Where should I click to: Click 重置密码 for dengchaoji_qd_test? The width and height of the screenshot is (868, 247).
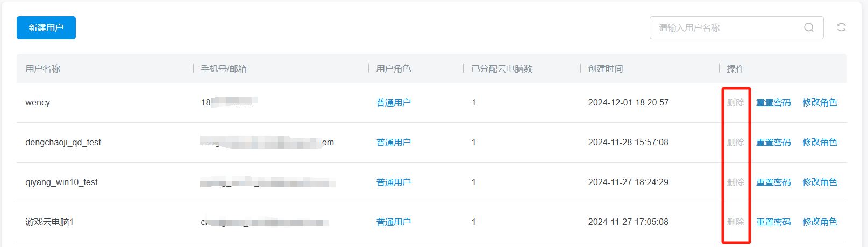773,142
